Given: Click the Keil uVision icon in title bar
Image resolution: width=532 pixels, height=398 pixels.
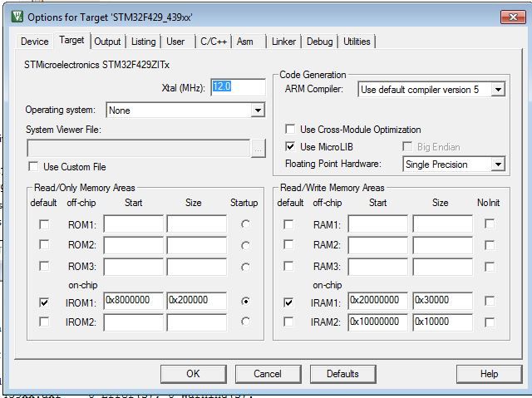Looking at the screenshot, I should [x=17, y=16].
